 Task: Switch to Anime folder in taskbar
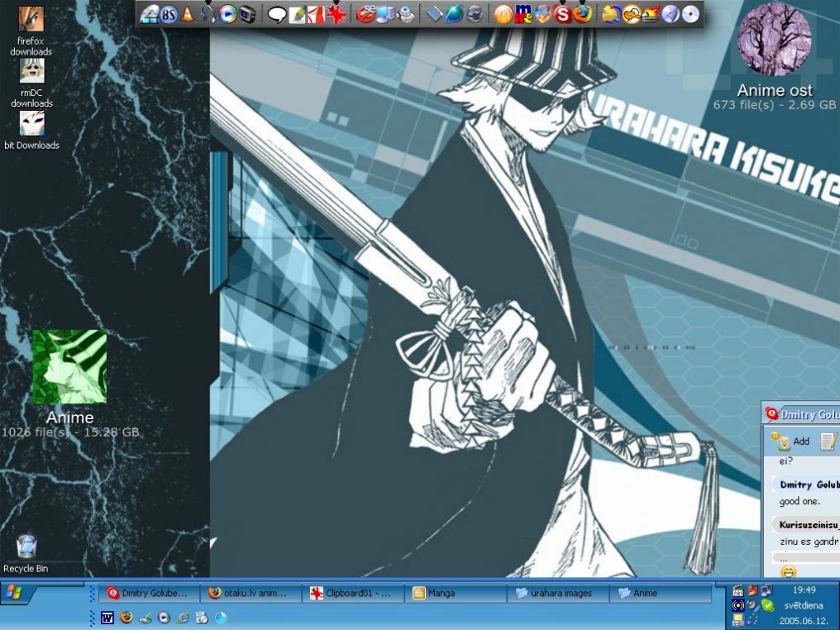660,593
